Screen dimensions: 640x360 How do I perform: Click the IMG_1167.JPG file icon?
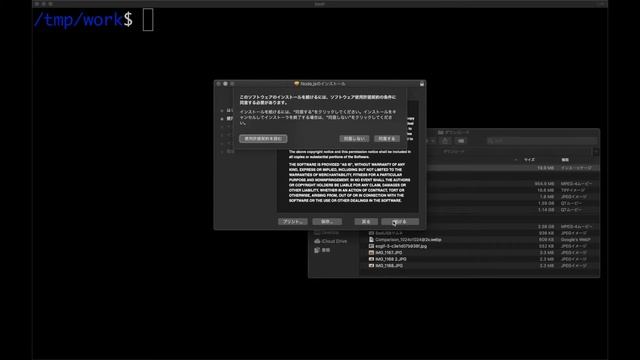(x=371, y=253)
